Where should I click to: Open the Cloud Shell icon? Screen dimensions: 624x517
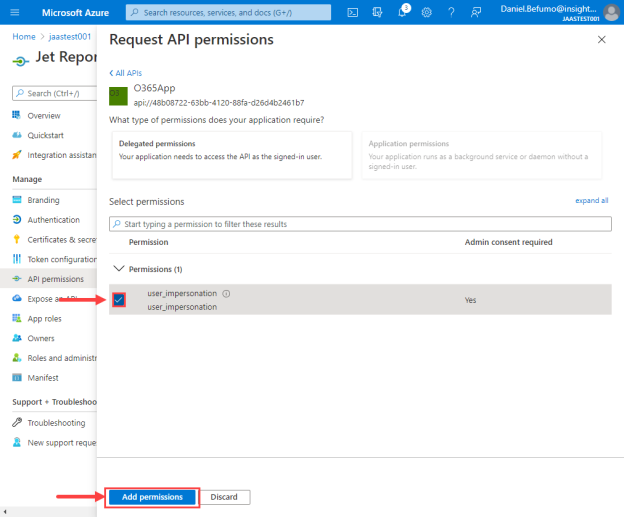[353, 13]
